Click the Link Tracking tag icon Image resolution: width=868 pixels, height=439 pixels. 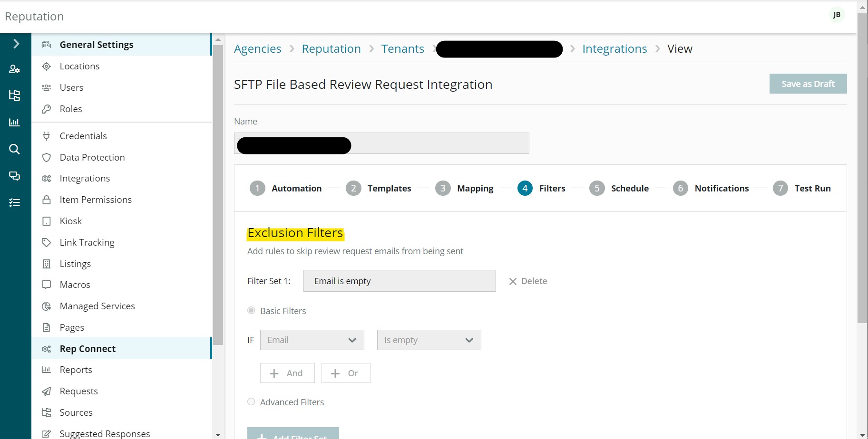[x=46, y=242]
